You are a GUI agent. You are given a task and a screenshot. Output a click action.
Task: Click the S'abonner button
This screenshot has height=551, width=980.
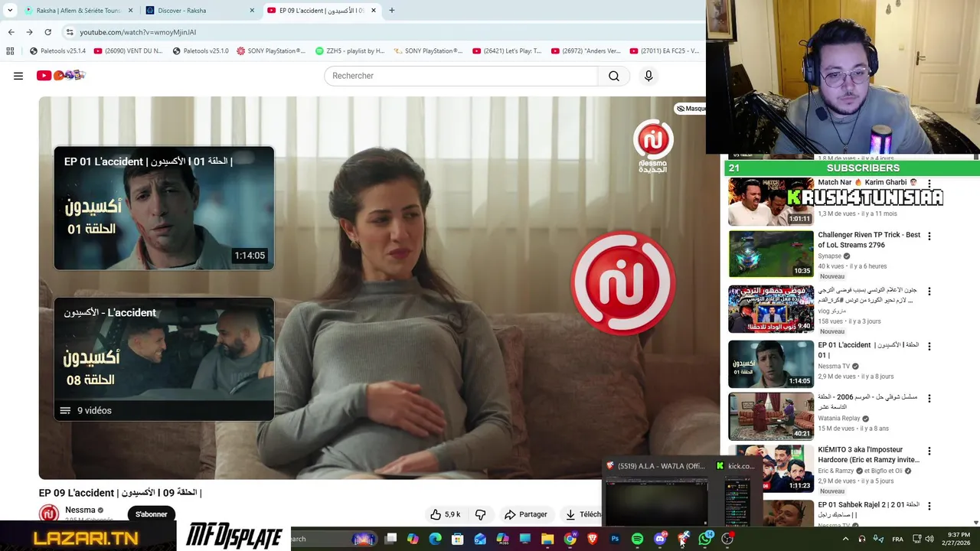(152, 514)
